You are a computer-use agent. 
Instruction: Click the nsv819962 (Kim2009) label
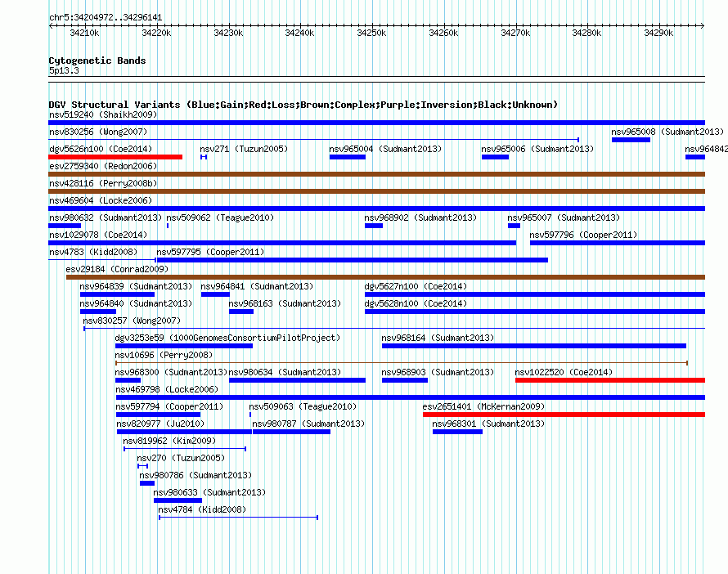point(169,441)
